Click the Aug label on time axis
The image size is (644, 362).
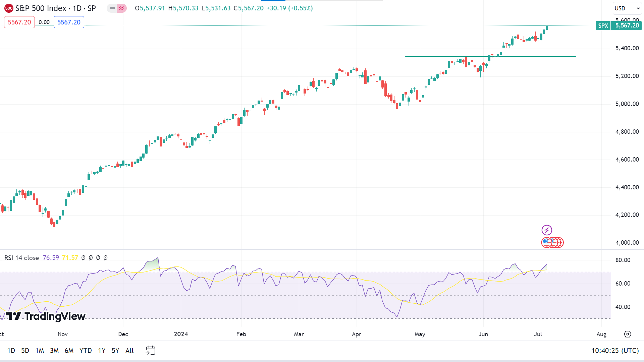601,334
